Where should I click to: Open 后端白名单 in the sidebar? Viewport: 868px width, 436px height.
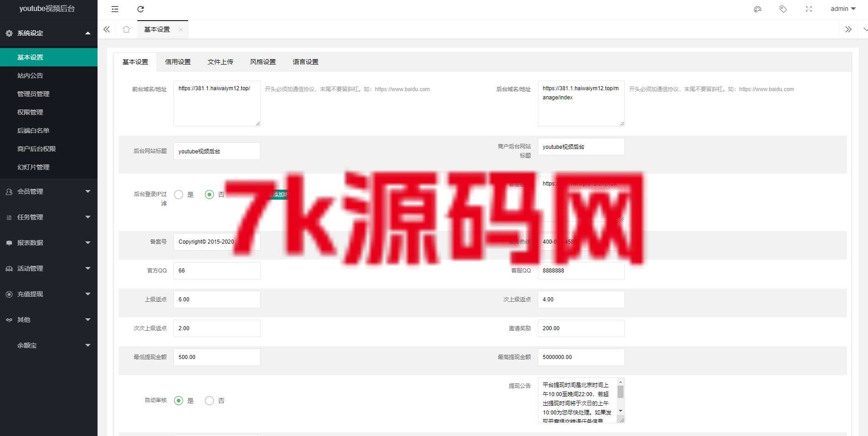click(49, 131)
